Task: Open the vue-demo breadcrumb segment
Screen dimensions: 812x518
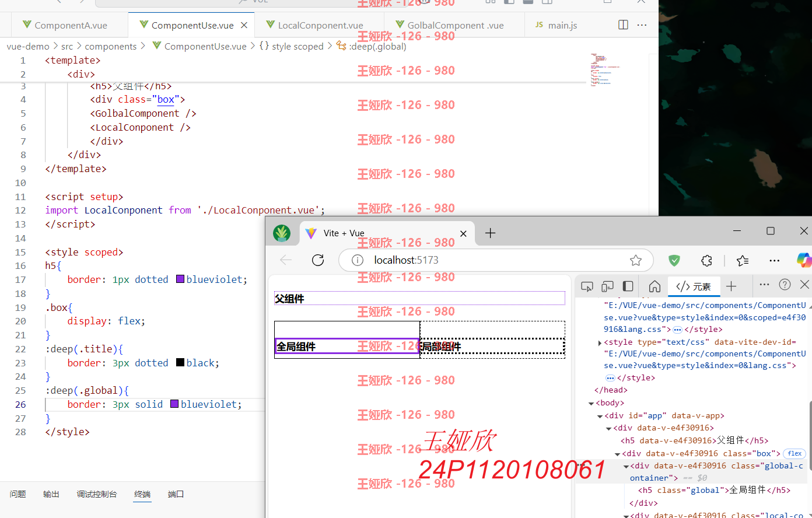Action: tap(28, 46)
